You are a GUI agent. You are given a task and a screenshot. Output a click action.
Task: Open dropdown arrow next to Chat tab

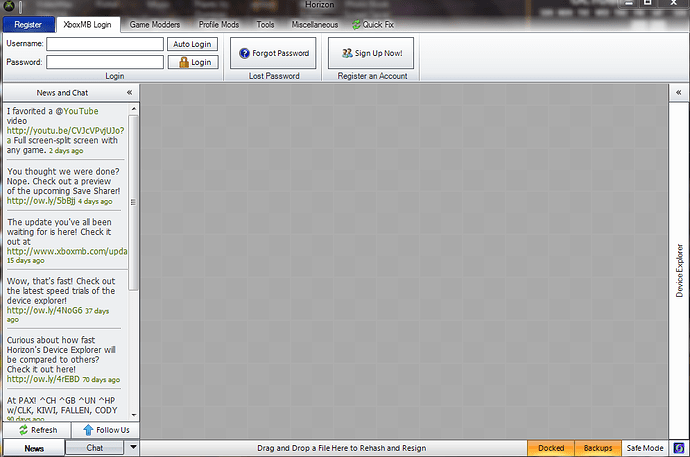coord(134,447)
